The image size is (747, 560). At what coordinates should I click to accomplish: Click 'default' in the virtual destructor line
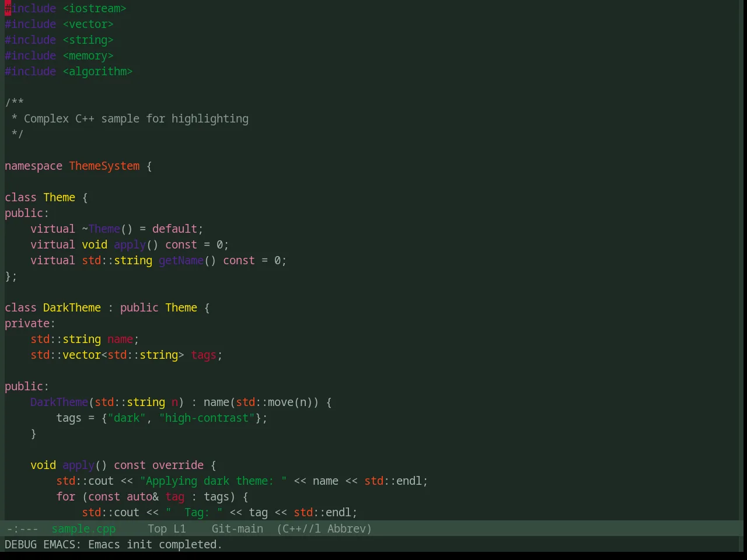(x=174, y=229)
